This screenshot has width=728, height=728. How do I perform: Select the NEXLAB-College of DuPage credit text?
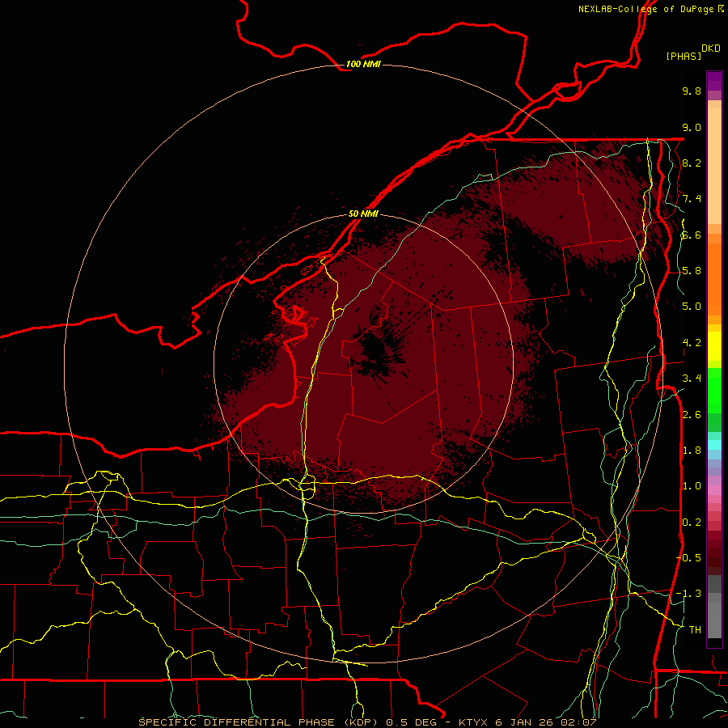click(645, 9)
